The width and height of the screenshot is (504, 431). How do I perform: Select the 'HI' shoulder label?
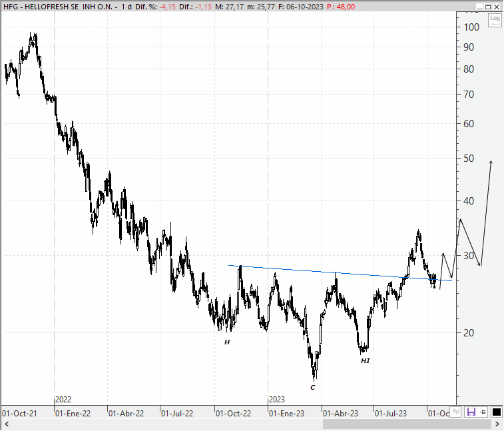[x=365, y=361]
